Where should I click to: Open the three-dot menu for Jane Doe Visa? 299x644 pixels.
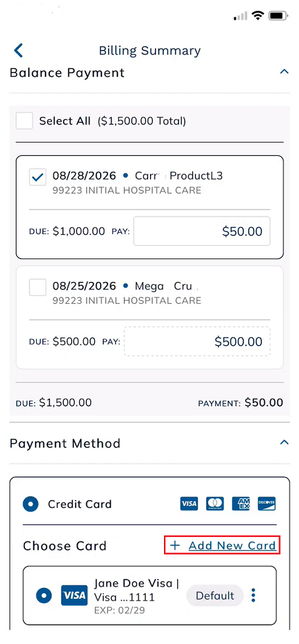click(x=254, y=595)
